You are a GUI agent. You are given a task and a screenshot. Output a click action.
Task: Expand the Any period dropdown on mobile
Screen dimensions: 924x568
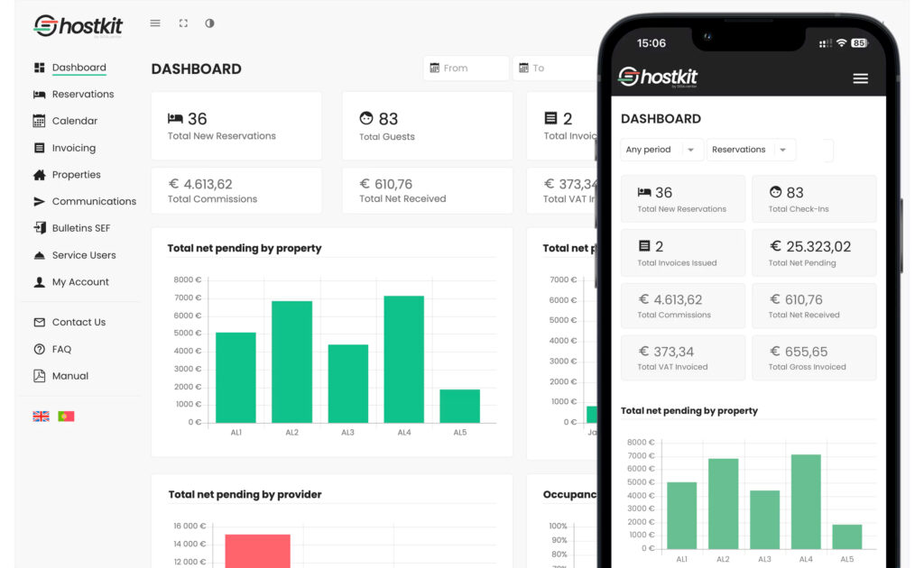[661, 150]
